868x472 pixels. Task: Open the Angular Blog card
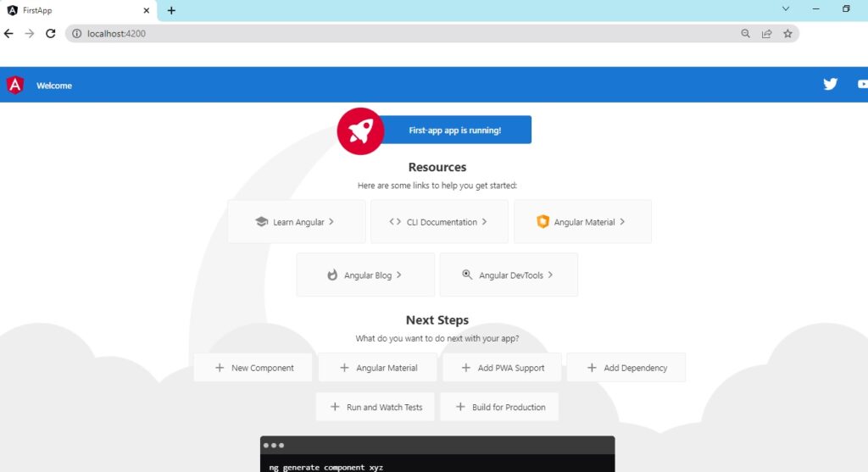pos(365,275)
